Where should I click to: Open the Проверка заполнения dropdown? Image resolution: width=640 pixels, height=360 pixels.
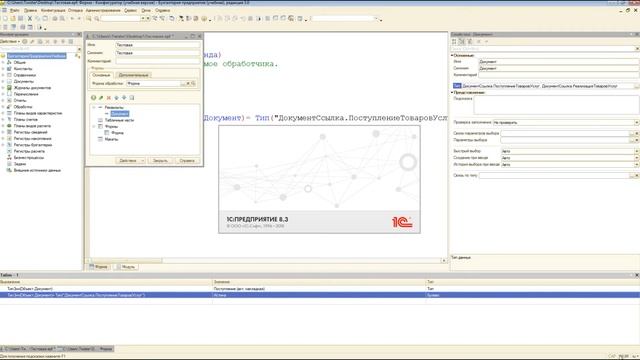[637, 122]
